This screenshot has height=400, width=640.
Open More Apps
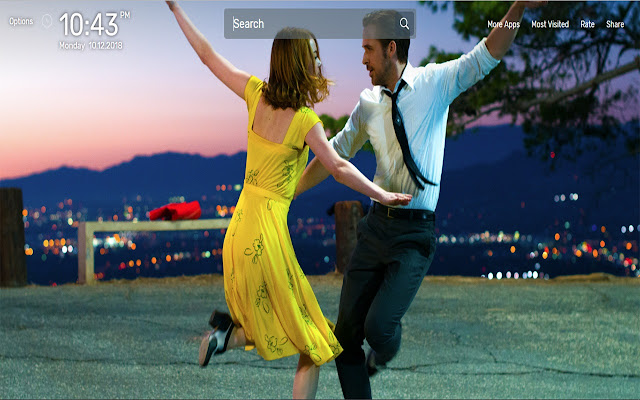point(504,24)
